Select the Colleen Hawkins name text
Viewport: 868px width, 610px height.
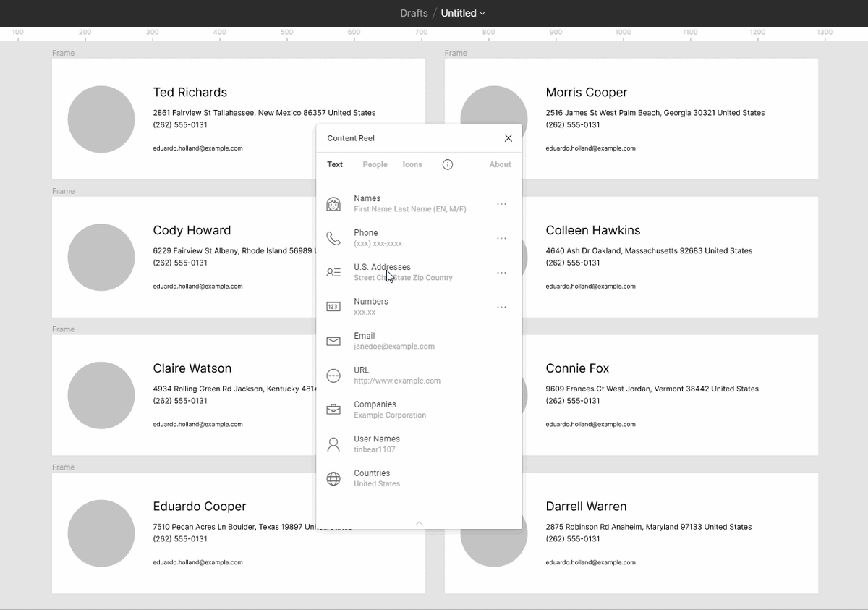(593, 230)
